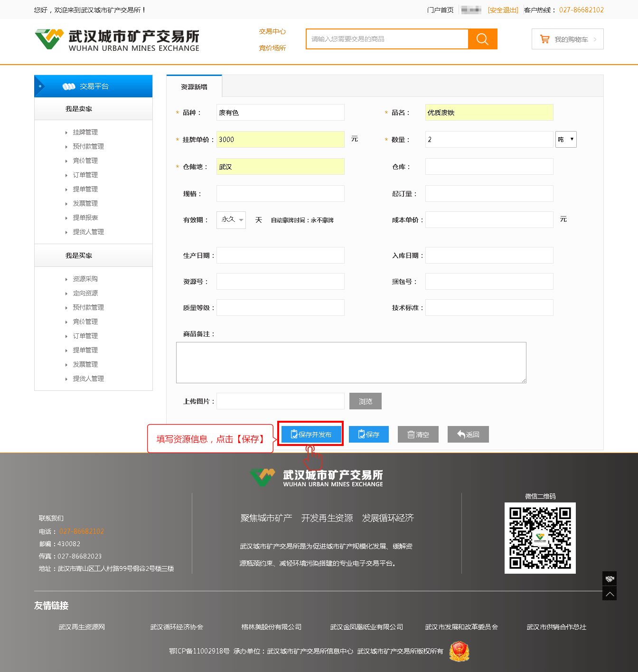Screen dimensions: 638x672
Task: Open 交易中心 menu item
Action: 272,31
